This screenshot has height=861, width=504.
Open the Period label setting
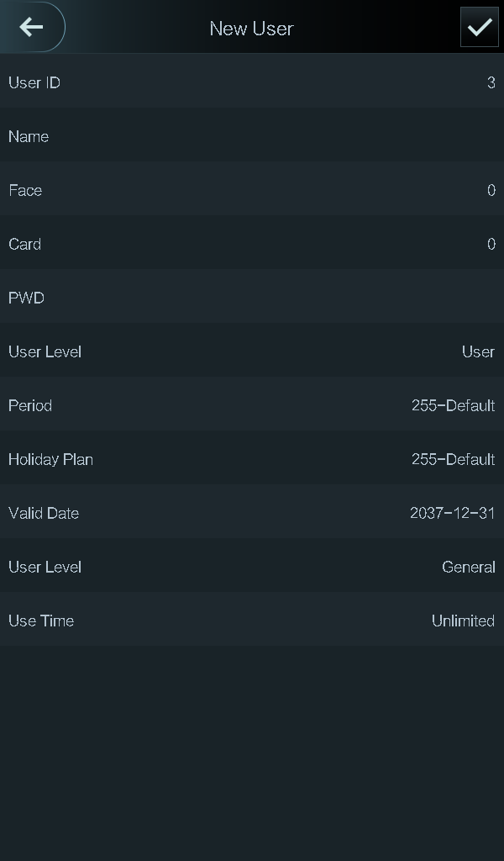pyautogui.click(x=30, y=405)
